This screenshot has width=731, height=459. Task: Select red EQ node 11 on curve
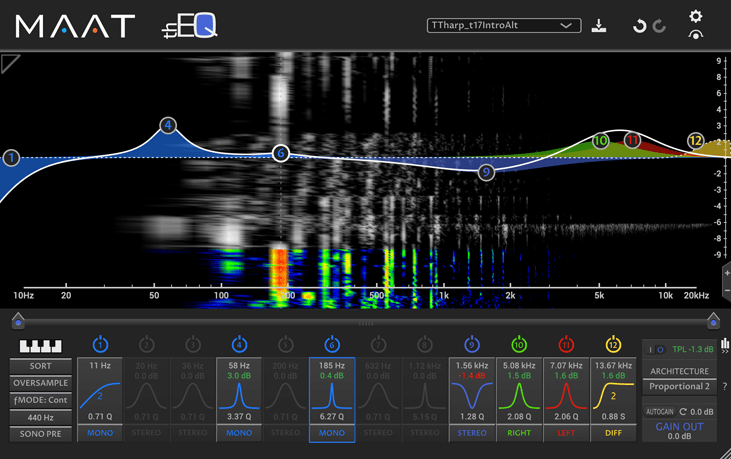(x=632, y=140)
